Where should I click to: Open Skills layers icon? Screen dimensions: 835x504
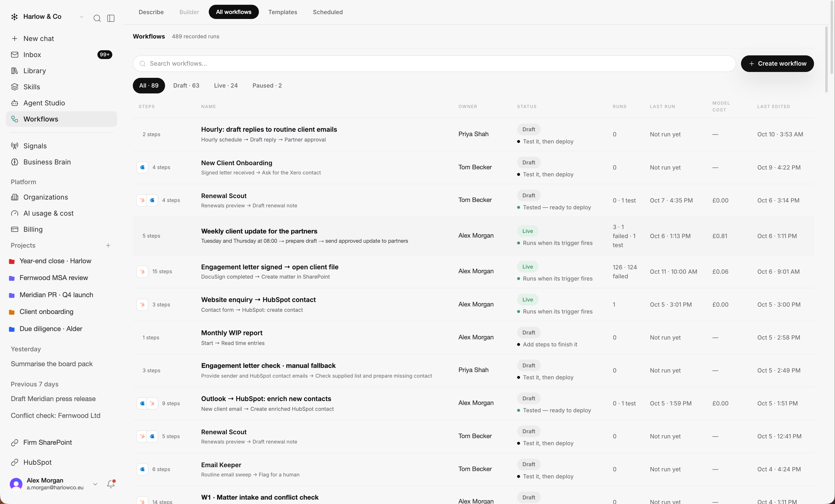tap(15, 87)
